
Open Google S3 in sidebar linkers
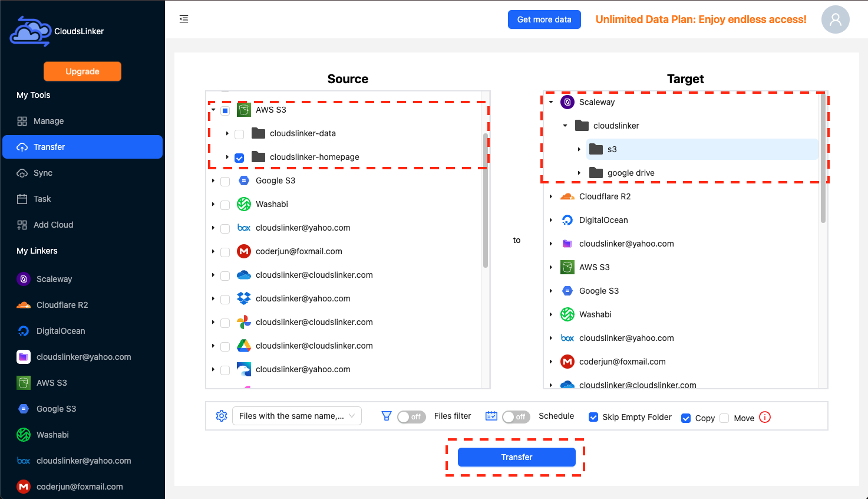(82, 409)
